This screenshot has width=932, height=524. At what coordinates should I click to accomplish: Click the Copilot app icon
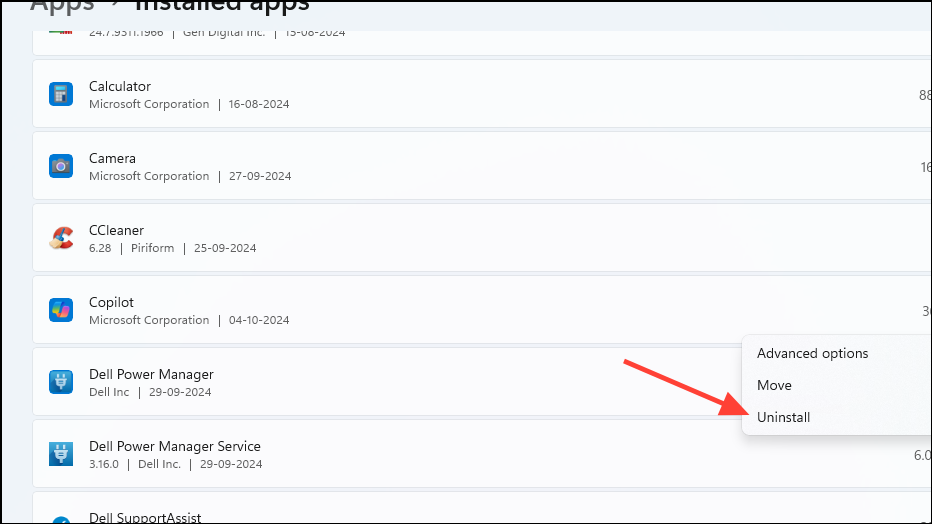tap(61, 310)
